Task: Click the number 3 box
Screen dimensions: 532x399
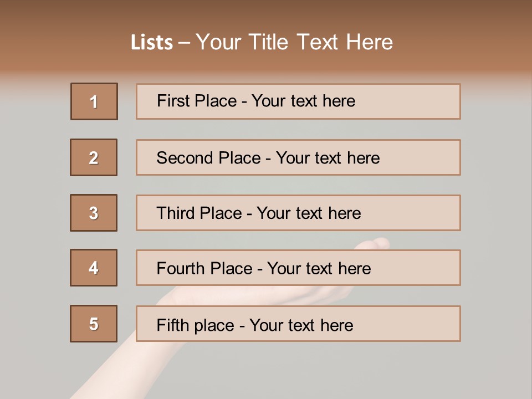Action: coord(94,213)
